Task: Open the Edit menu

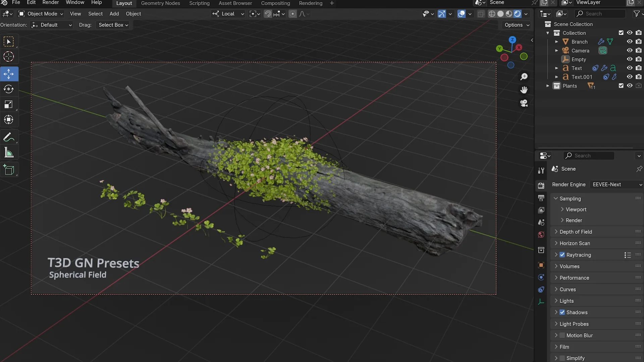Action: [31, 3]
